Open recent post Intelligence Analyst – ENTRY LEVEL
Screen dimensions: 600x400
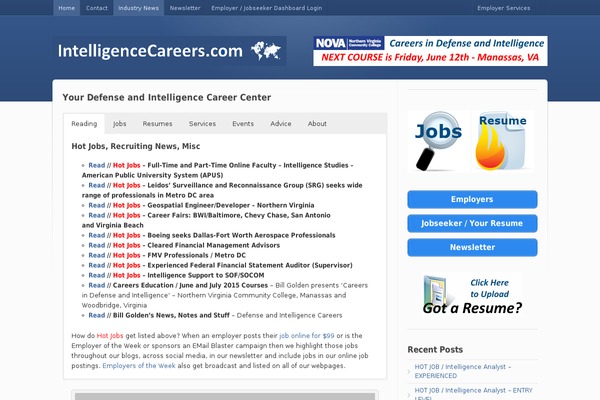473,393
